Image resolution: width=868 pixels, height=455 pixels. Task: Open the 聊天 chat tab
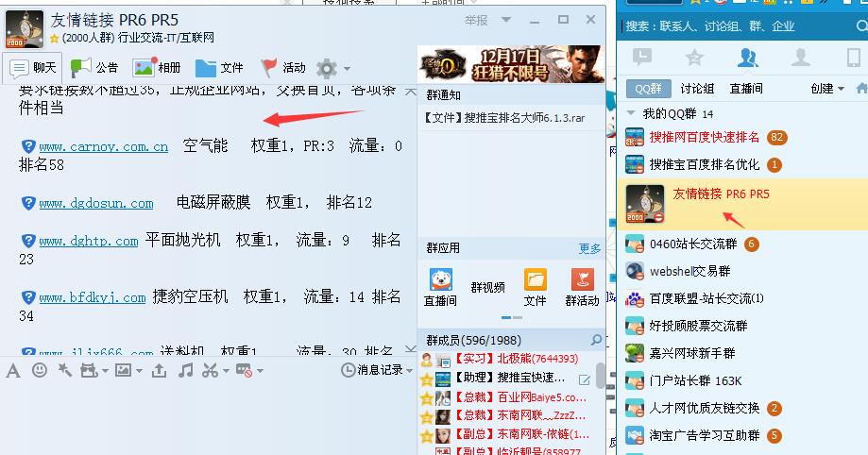click(x=33, y=68)
